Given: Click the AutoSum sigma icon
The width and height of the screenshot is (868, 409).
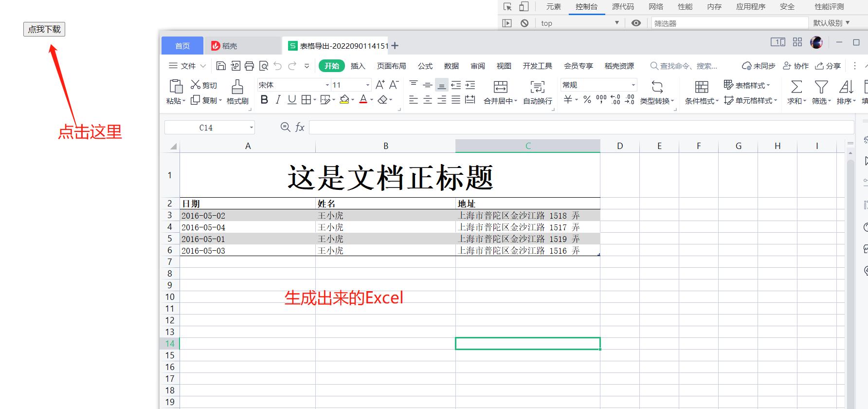Looking at the screenshot, I should [x=796, y=87].
